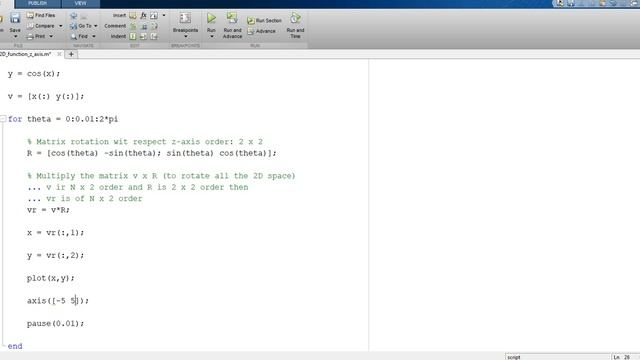
Task: Click the line 'axis([-5 5]);'
Action: (58, 301)
